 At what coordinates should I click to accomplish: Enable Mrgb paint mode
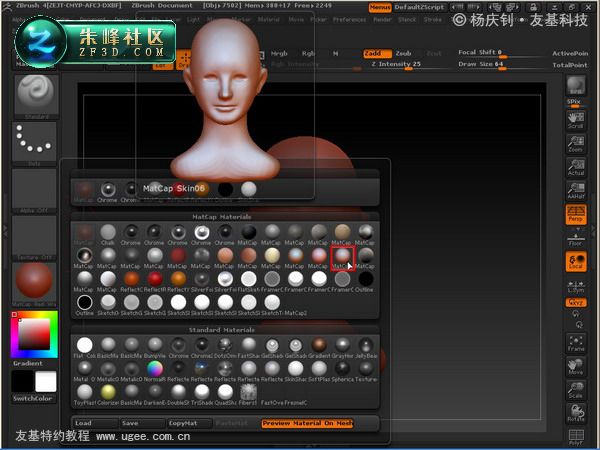[279, 54]
